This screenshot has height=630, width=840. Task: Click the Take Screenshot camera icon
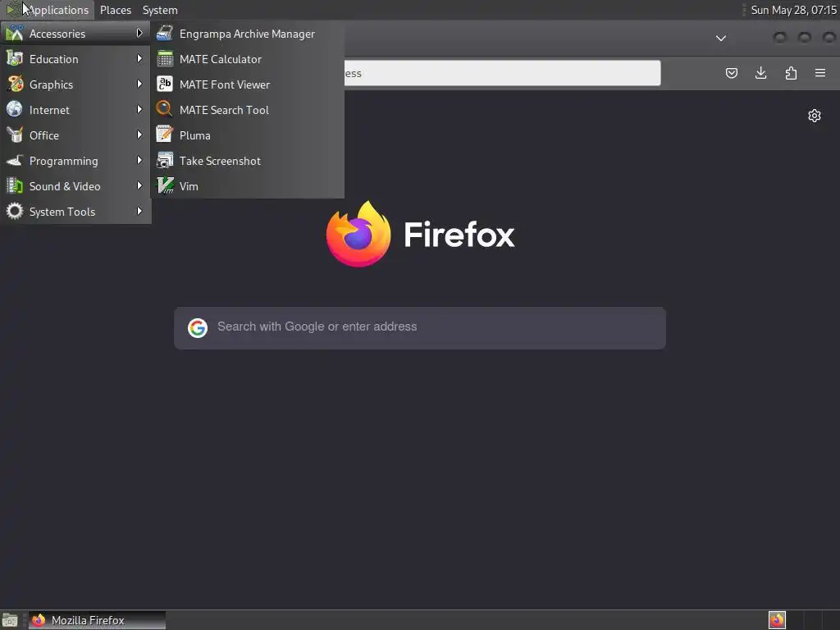point(164,160)
